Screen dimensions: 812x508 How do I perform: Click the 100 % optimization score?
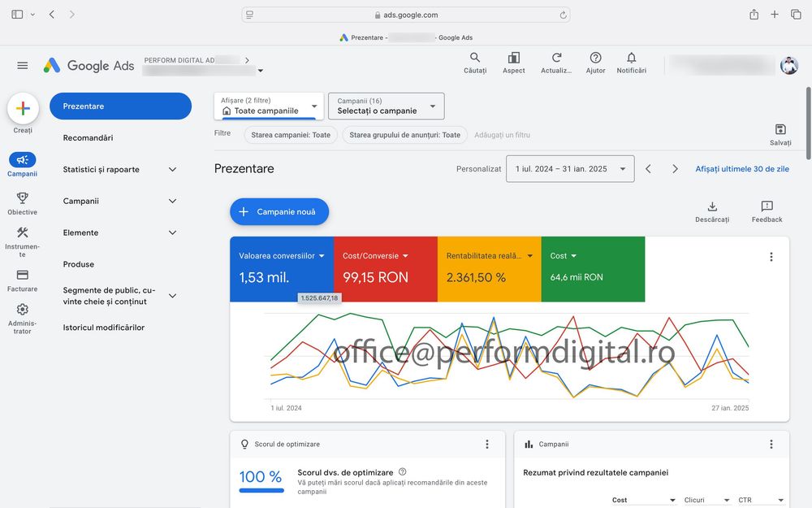click(x=261, y=477)
